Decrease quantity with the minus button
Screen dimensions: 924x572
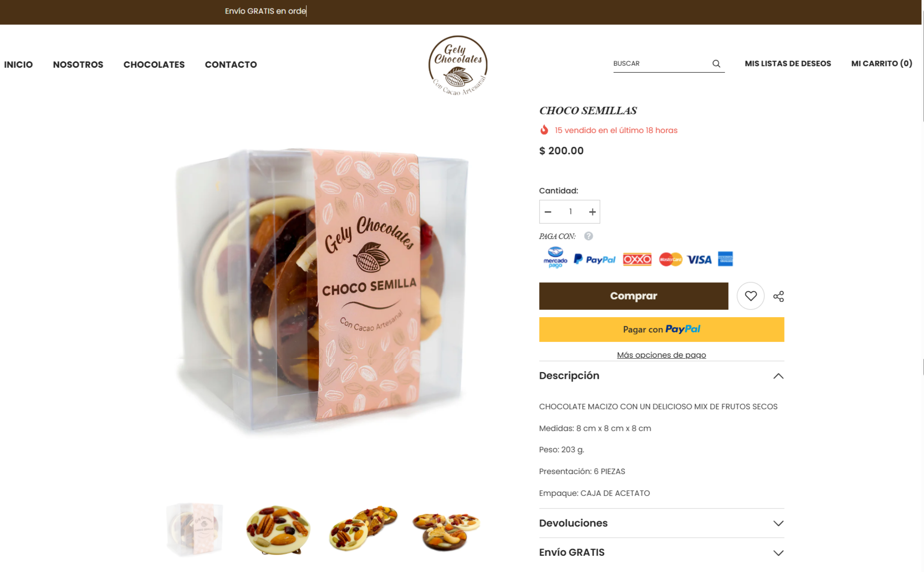coord(548,212)
